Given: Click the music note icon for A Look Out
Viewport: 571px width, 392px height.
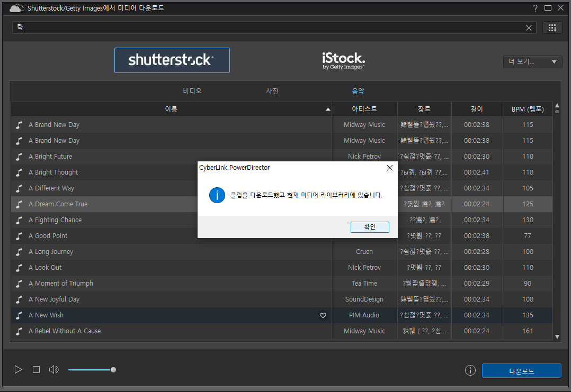Looking at the screenshot, I should tap(19, 268).
